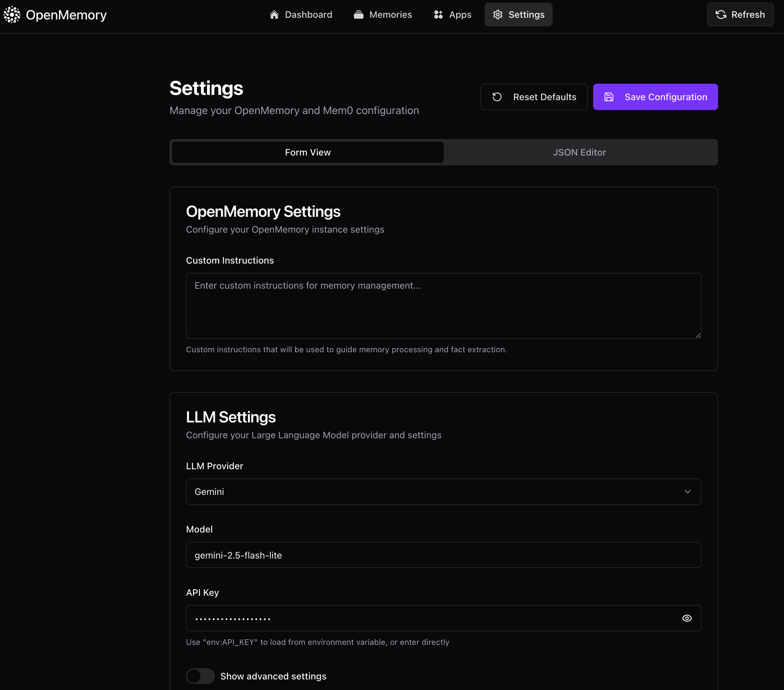The image size is (784, 690).
Task: Click the Dashboard home icon
Action: click(x=274, y=14)
